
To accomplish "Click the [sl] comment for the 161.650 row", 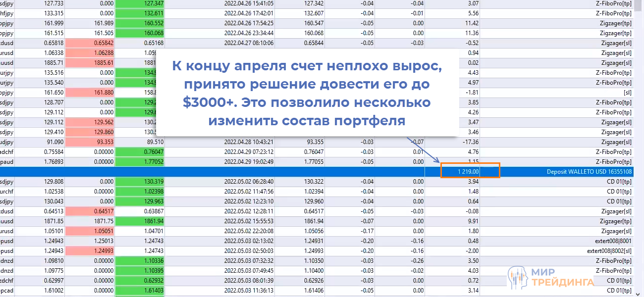I will point(627,93).
